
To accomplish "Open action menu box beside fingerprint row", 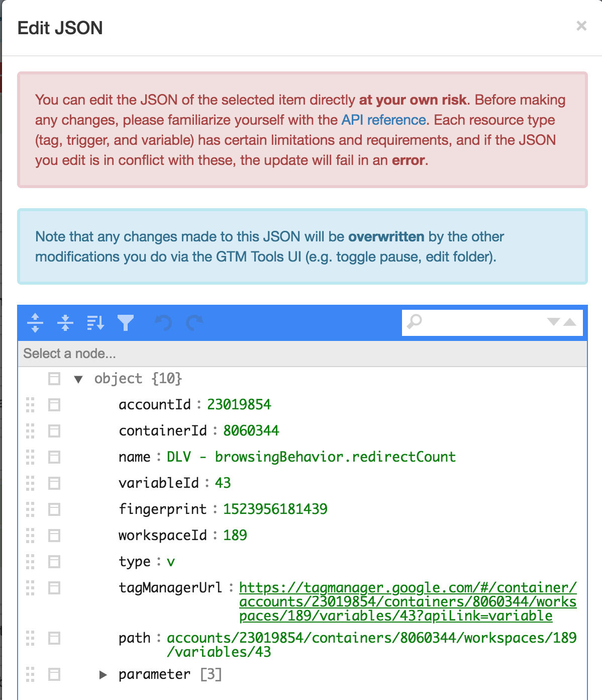I will [54, 509].
